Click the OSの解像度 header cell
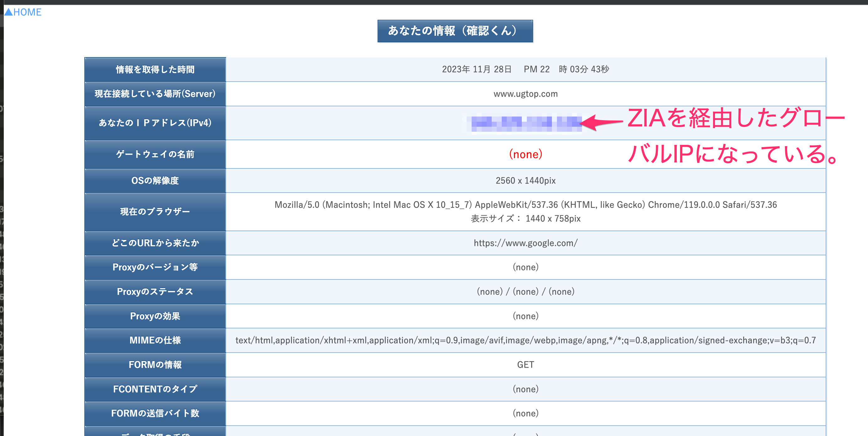The width and height of the screenshot is (868, 436). (x=155, y=181)
